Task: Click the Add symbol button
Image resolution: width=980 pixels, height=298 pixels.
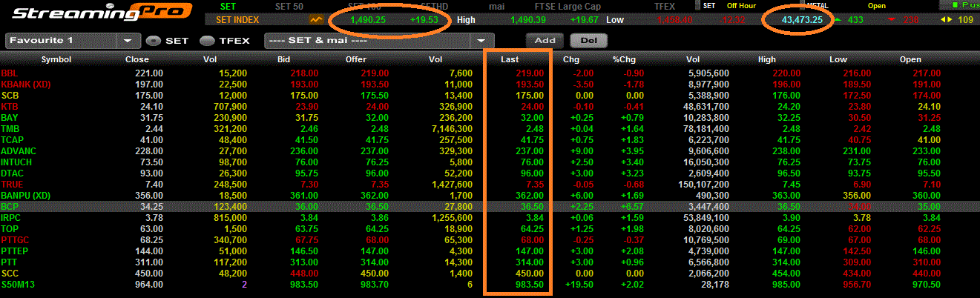Action: pos(545,40)
